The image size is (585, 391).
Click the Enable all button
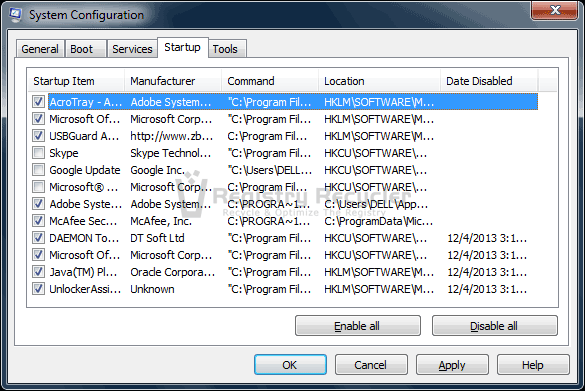358,326
